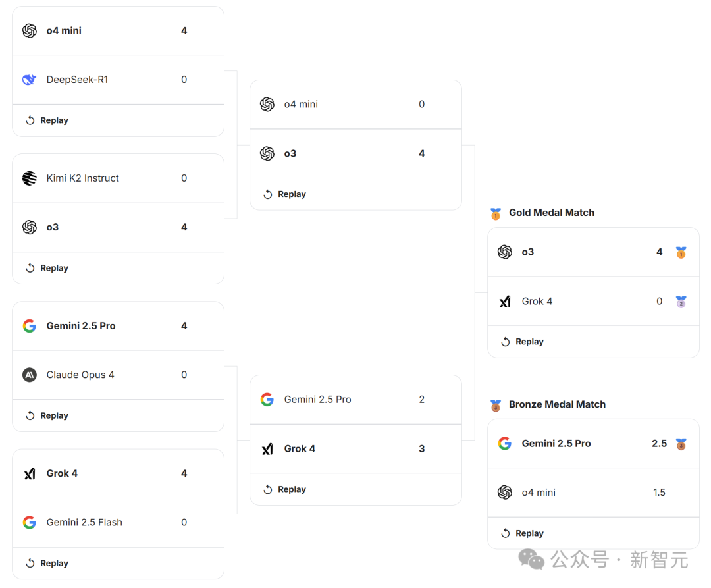Click the OpenAI logo beside o4 mini facing DeepSeek-R1
711x588 pixels.
[30, 31]
